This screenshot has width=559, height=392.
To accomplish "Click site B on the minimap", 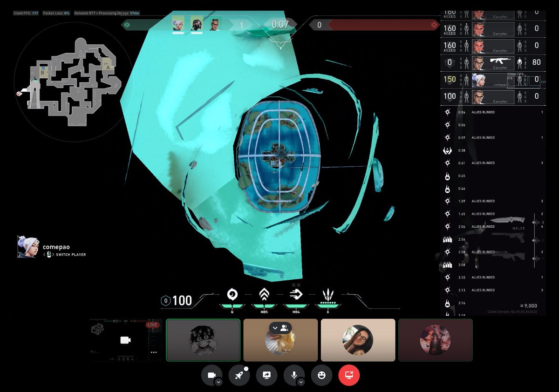I will click(44, 72).
